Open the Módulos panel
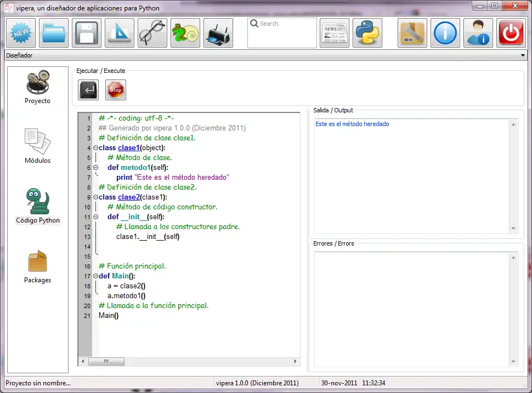Viewport: 532px width, 393px height. click(x=37, y=144)
